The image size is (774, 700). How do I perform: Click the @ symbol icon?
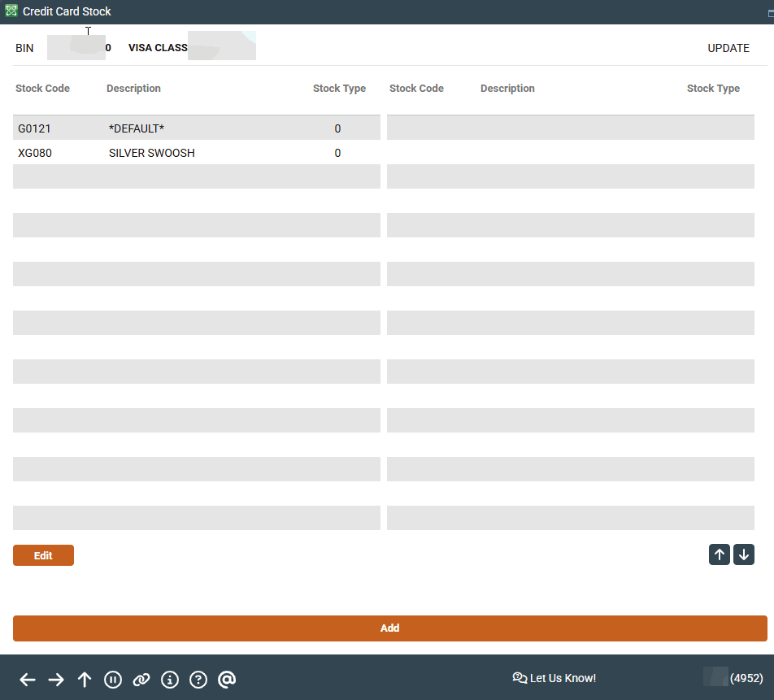coord(227,680)
